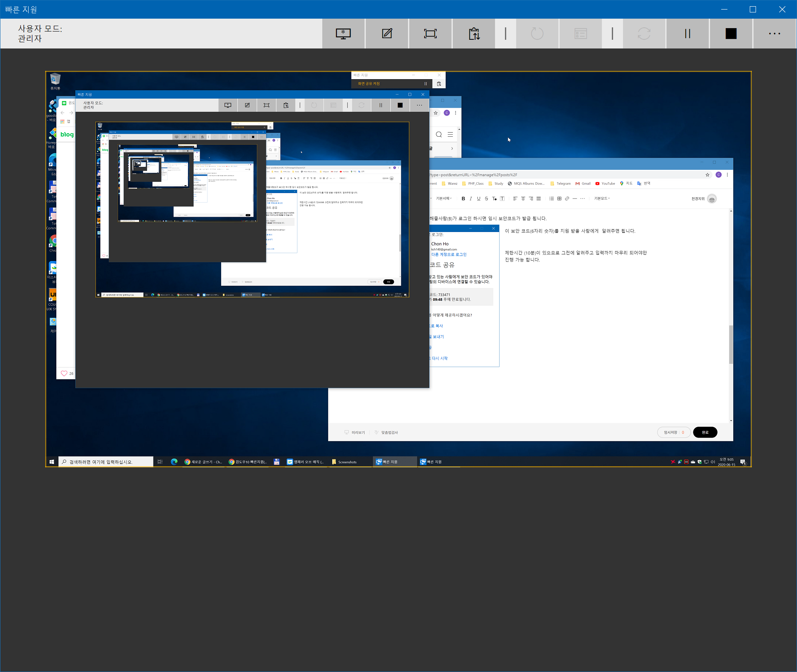
Task: End the session with top toolbar stop icon
Action: point(731,34)
